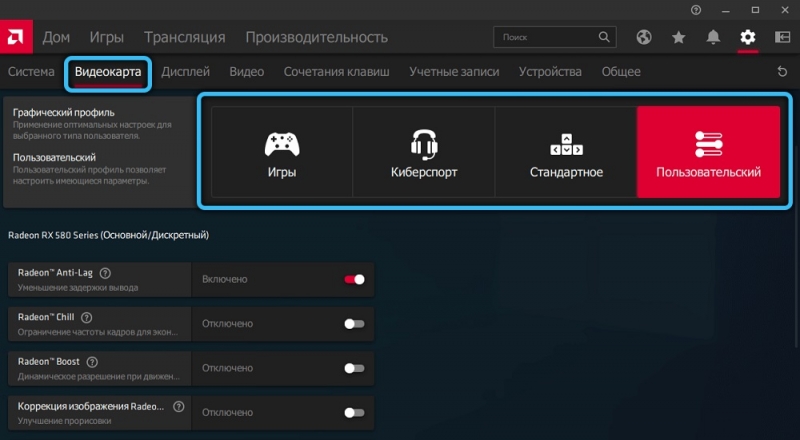
Task: Switch to the Учетные записи tab
Action: coord(454,71)
